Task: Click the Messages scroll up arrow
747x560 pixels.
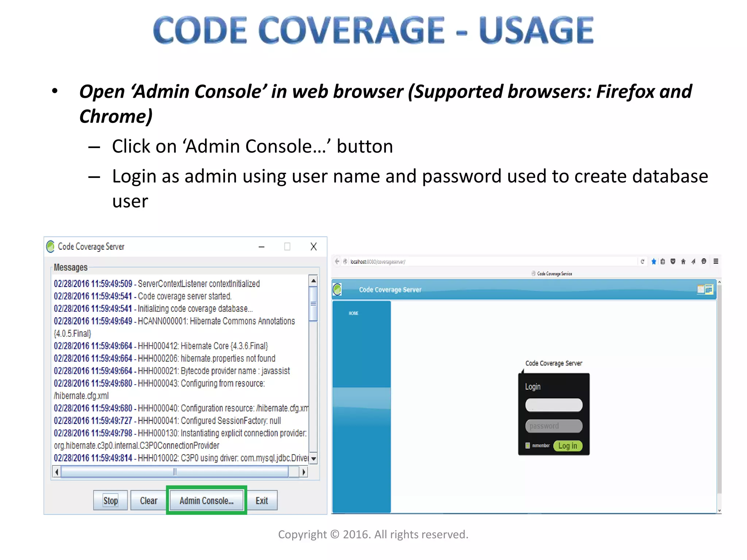Action: (313, 281)
